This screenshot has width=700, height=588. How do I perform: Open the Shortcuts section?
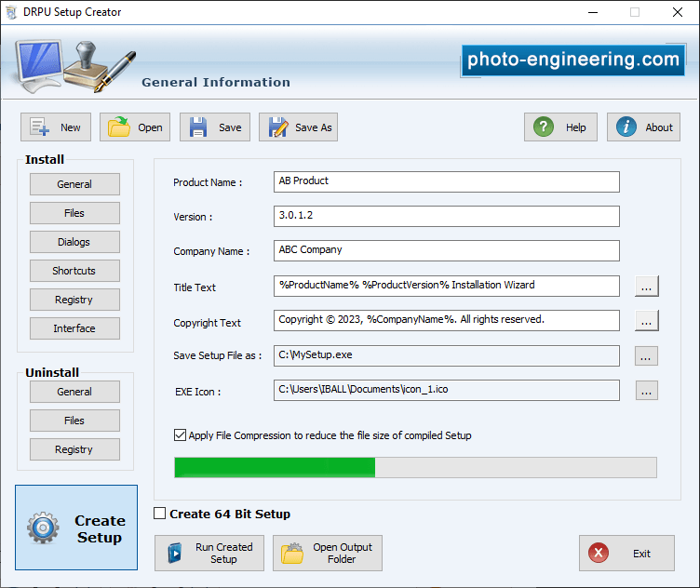pos(74,271)
